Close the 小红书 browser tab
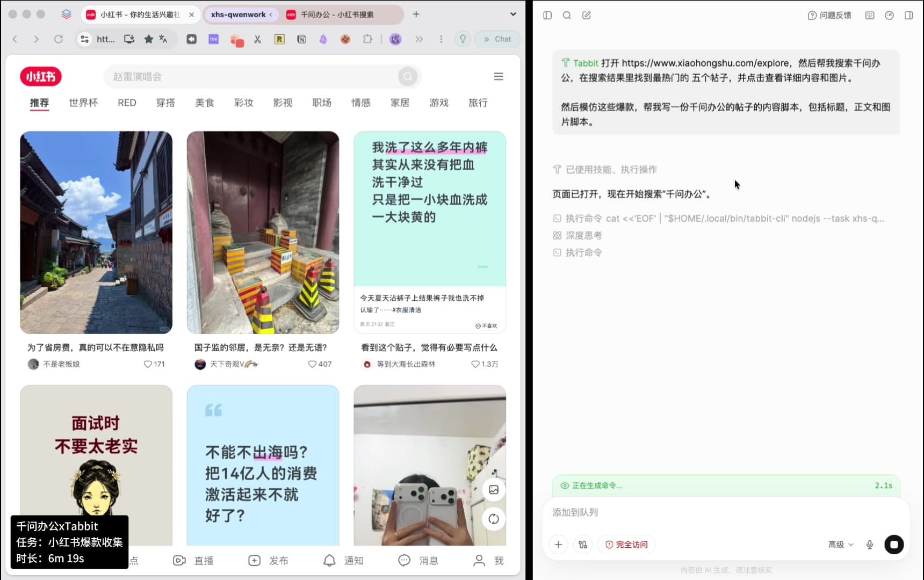This screenshot has height=580, width=924. click(x=191, y=15)
